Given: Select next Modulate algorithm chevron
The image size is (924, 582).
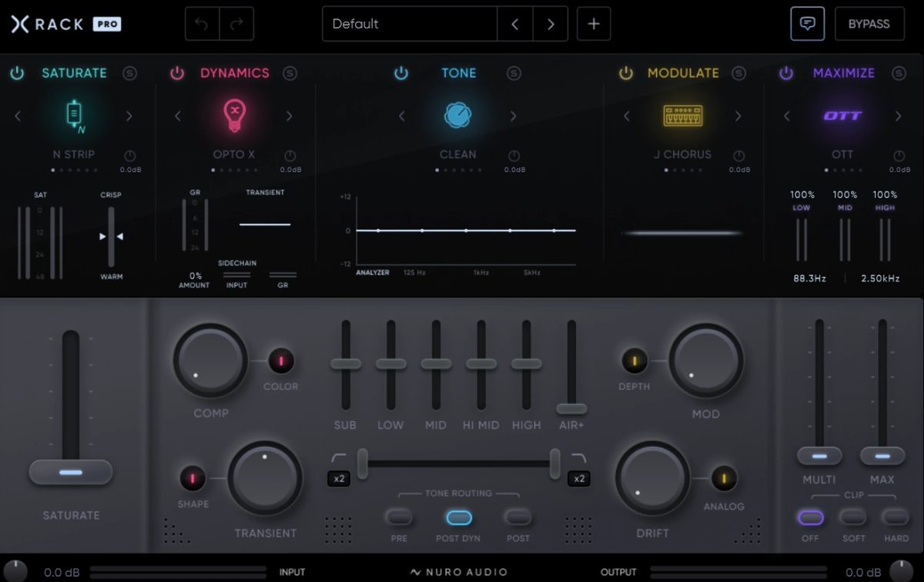Looking at the screenshot, I should [x=738, y=116].
